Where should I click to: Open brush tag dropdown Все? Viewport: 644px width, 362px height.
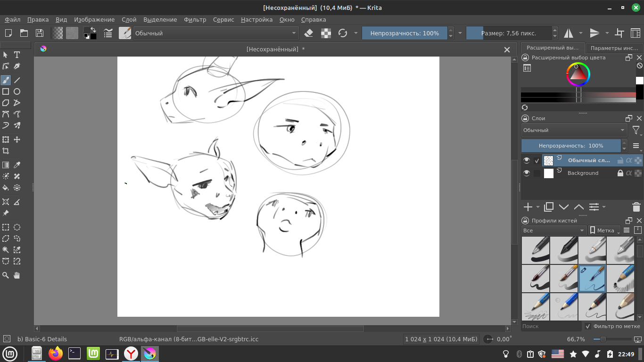[554, 230]
